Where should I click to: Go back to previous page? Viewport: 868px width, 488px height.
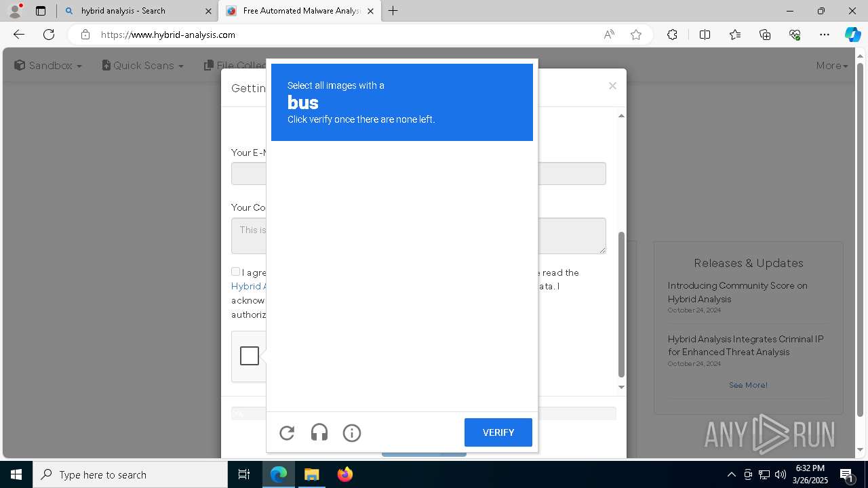(19, 35)
